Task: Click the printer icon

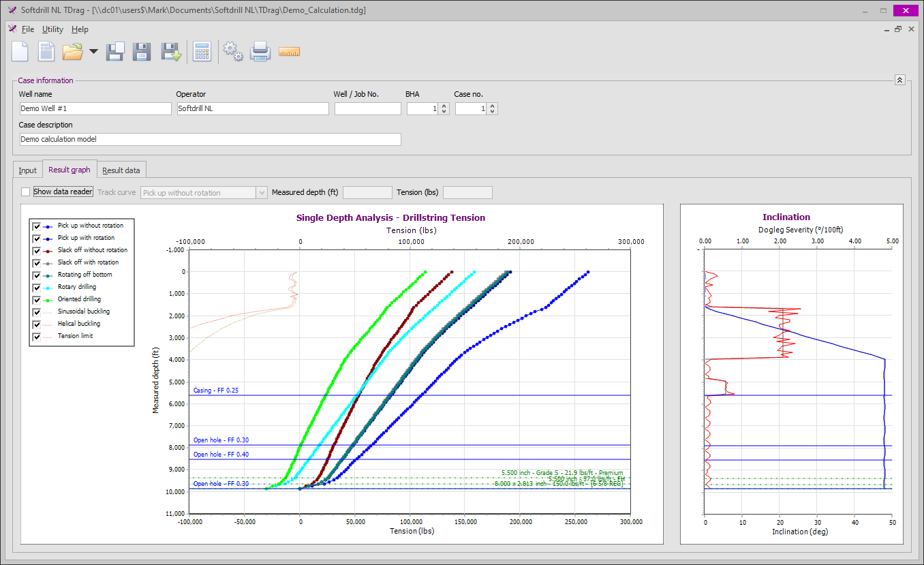Action: click(261, 52)
